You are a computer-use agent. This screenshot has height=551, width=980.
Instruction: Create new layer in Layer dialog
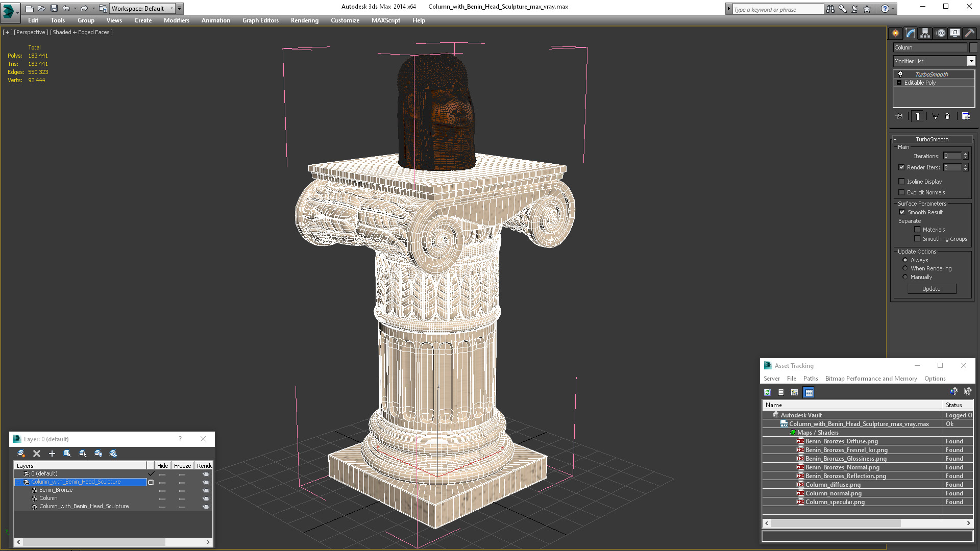click(21, 453)
